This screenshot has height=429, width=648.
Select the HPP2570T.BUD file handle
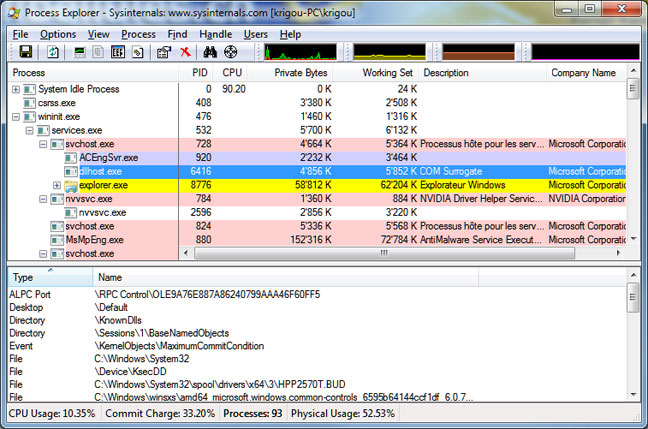[x=317, y=384]
